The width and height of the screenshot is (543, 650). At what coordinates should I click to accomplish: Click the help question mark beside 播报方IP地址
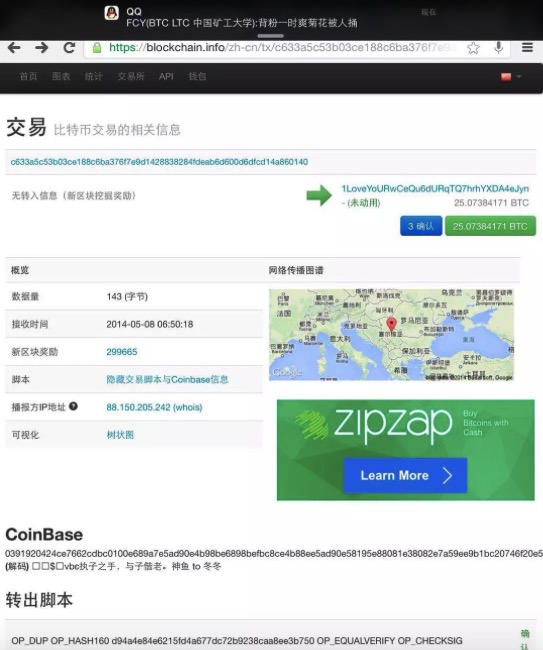(x=73, y=406)
